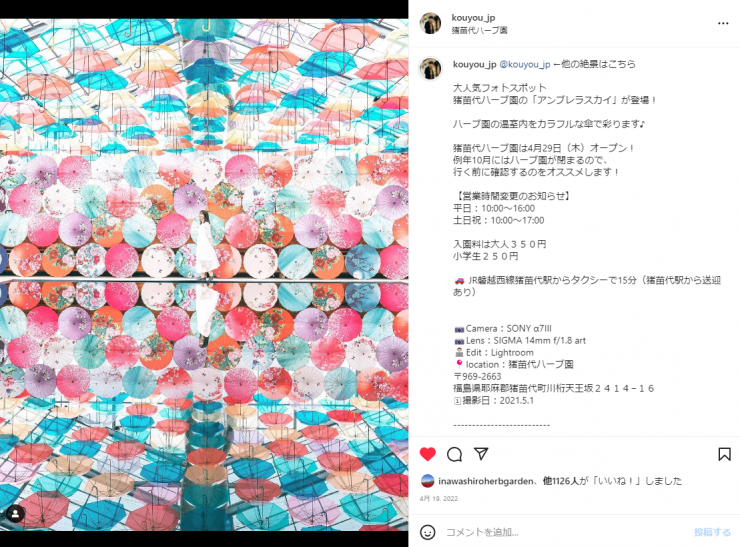740x547 pixels.
Task: Click the umbrella sky photo
Action: 204,275
